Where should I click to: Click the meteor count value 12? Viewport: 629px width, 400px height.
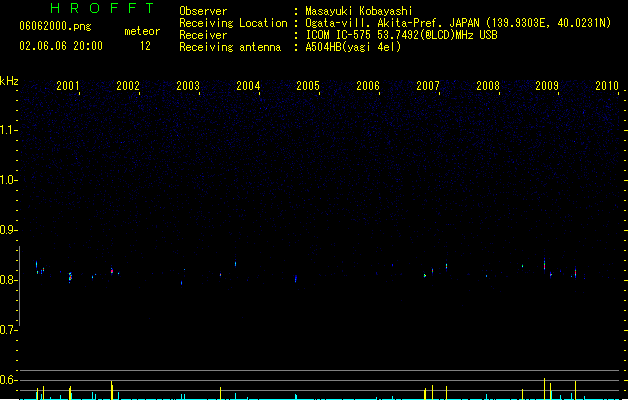(145, 46)
